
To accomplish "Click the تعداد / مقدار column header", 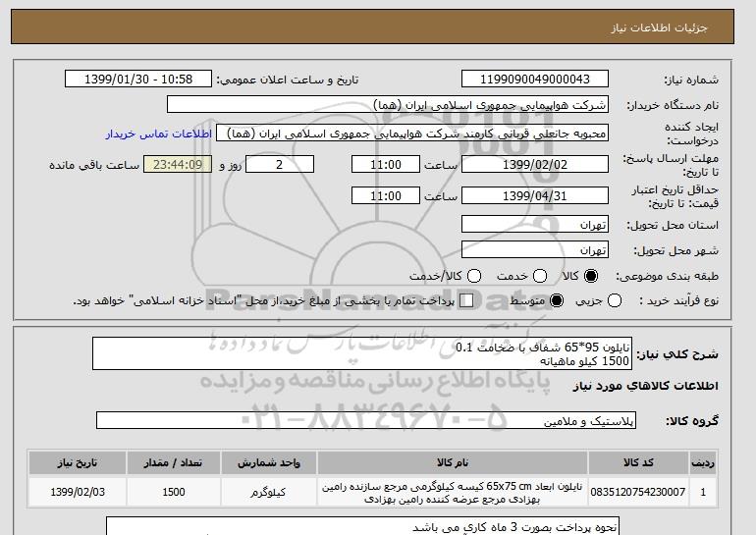I will click(x=174, y=462).
